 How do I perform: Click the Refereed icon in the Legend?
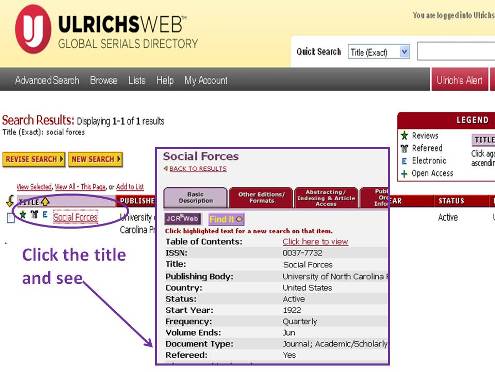(x=404, y=148)
